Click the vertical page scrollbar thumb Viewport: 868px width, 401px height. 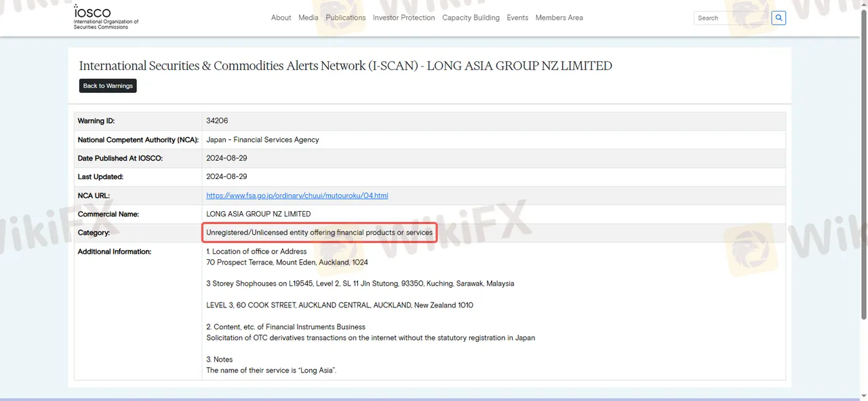pyautogui.click(x=863, y=163)
